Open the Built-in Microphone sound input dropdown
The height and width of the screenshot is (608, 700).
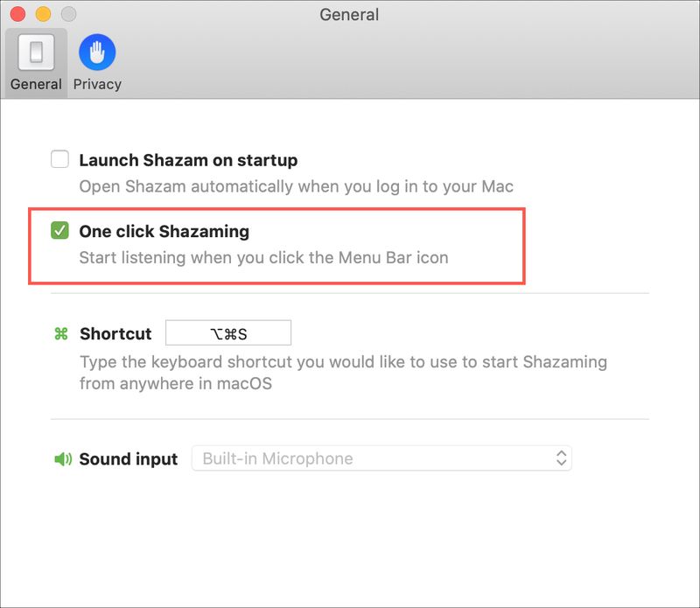pos(381,458)
